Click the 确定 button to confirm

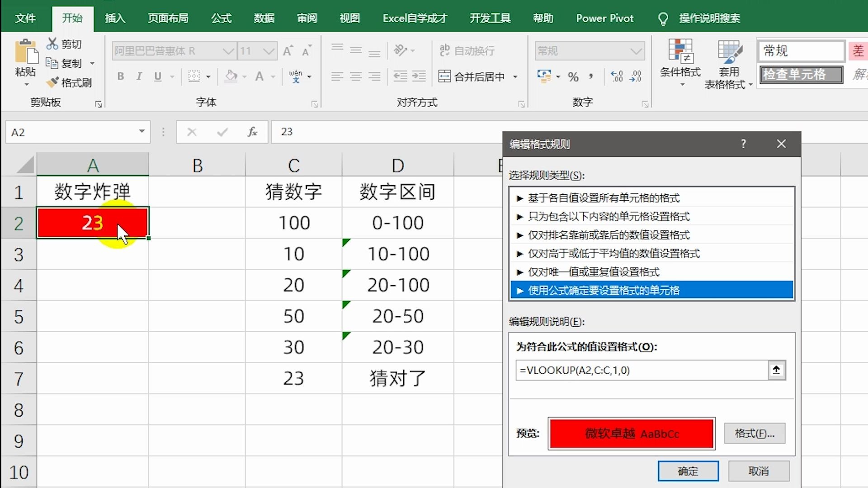pos(689,471)
